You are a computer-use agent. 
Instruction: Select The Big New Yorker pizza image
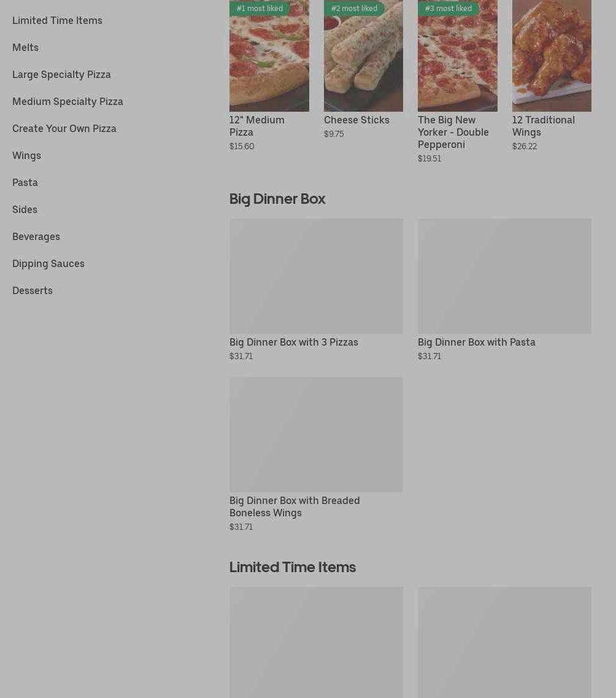458,56
